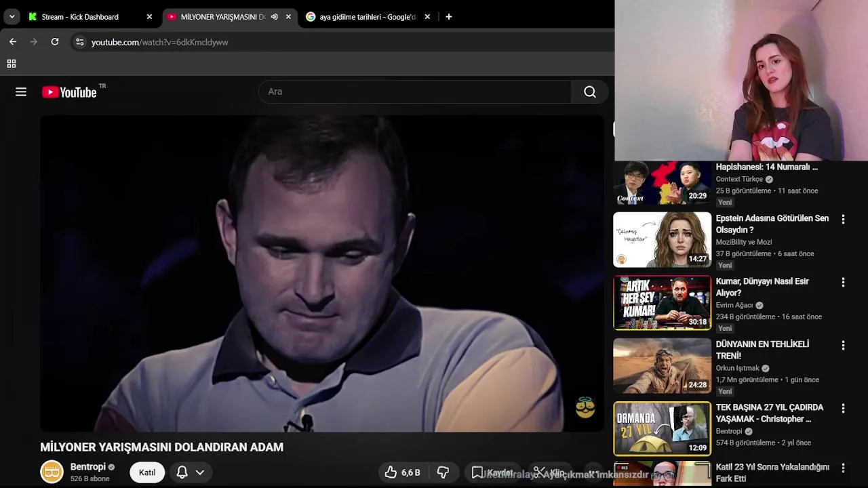The height and width of the screenshot is (488, 868).
Task: Open options menu for Kumar video
Action: pyautogui.click(x=843, y=283)
